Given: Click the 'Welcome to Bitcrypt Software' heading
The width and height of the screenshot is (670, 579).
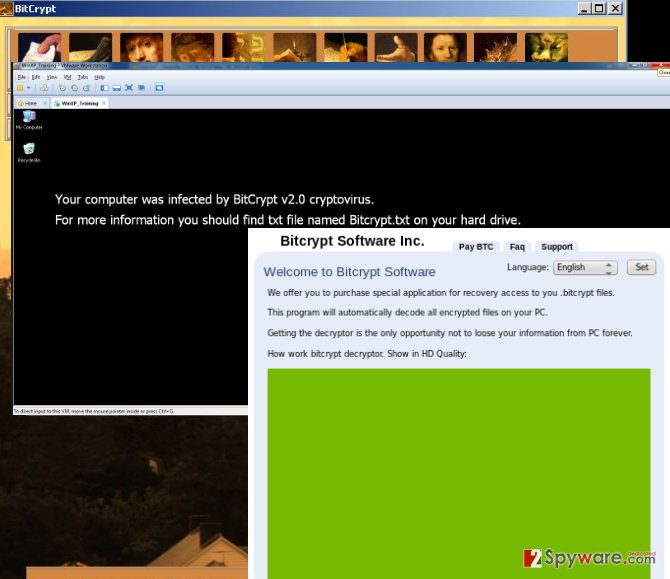Looking at the screenshot, I should pos(350,272).
